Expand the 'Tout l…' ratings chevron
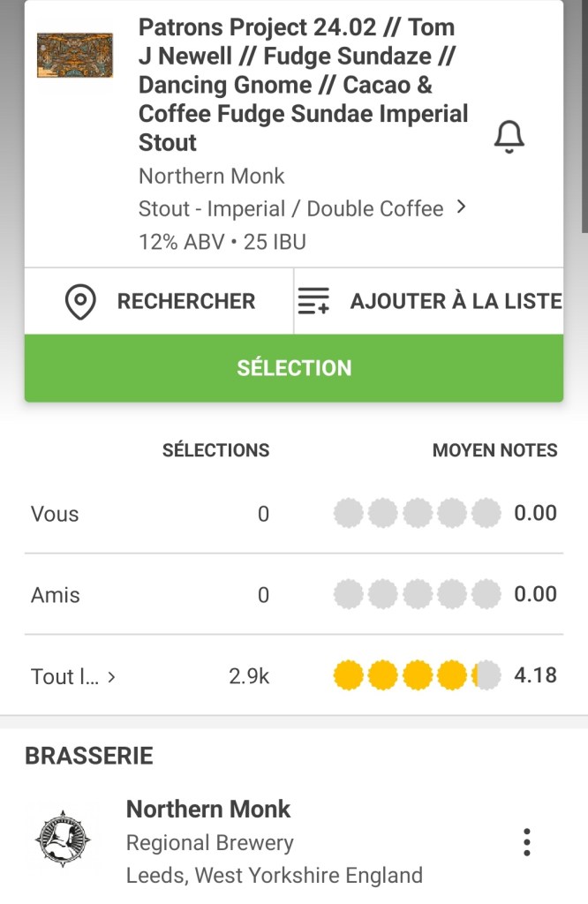This screenshot has height=904, width=588. [x=111, y=678]
